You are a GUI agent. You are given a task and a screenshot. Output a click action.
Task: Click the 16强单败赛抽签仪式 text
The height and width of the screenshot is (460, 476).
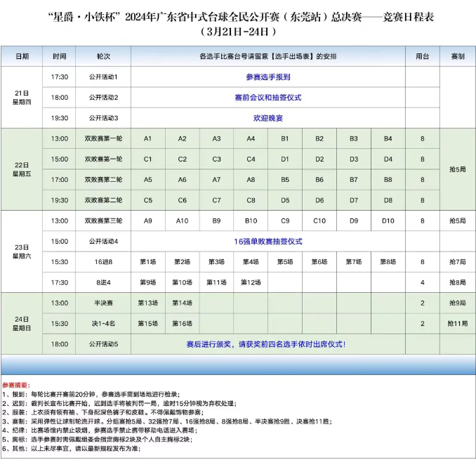268,242
